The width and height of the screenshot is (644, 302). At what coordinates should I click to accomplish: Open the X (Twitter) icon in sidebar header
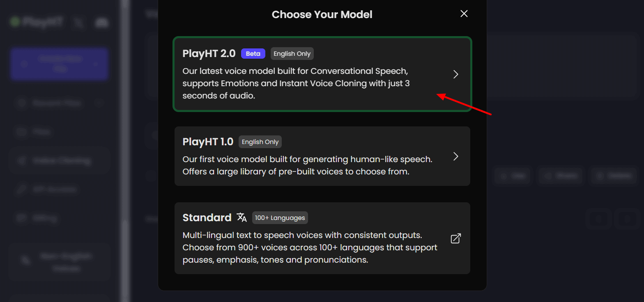click(78, 23)
